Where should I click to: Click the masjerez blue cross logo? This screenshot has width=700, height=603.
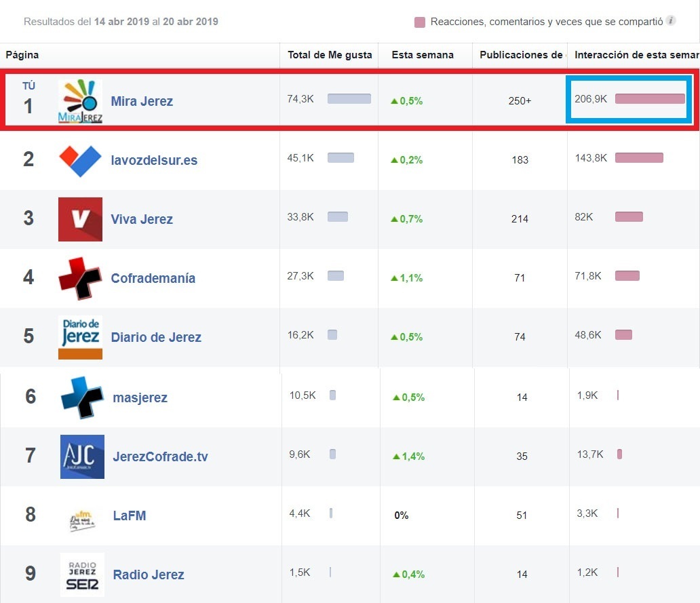pyautogui.click(x=82, y=397)
